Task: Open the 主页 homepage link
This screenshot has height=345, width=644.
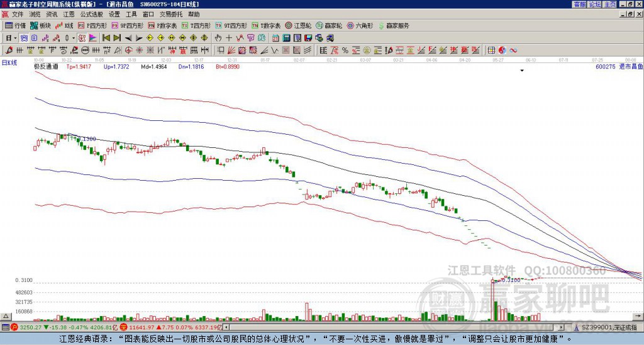Action: [610, 4]
